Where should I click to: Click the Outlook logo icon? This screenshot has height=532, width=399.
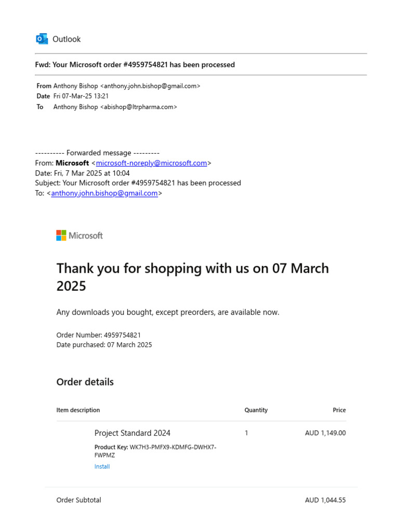tap(42, 39)
